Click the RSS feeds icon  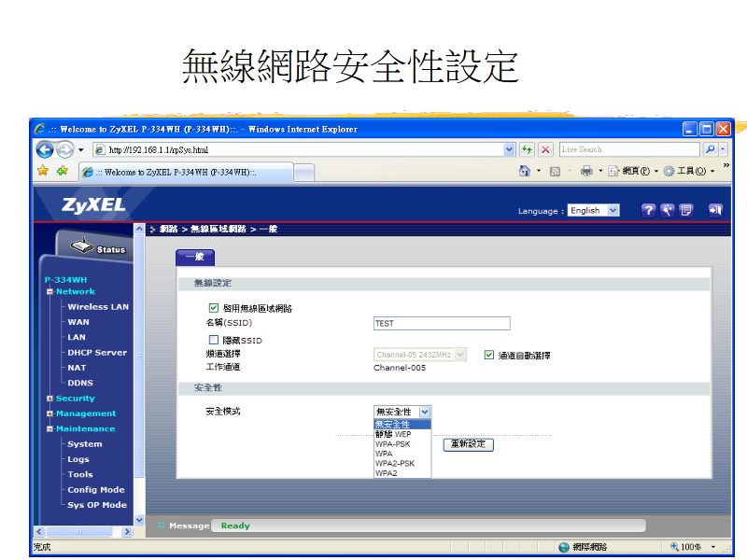click(x=555, y=172)
